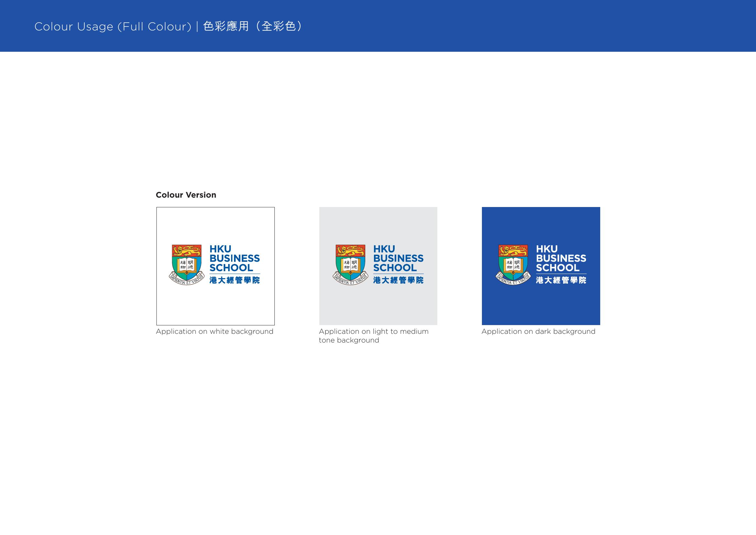756x535 pixels.
Task: Select the light grey background logo sample
Action: 378,266
